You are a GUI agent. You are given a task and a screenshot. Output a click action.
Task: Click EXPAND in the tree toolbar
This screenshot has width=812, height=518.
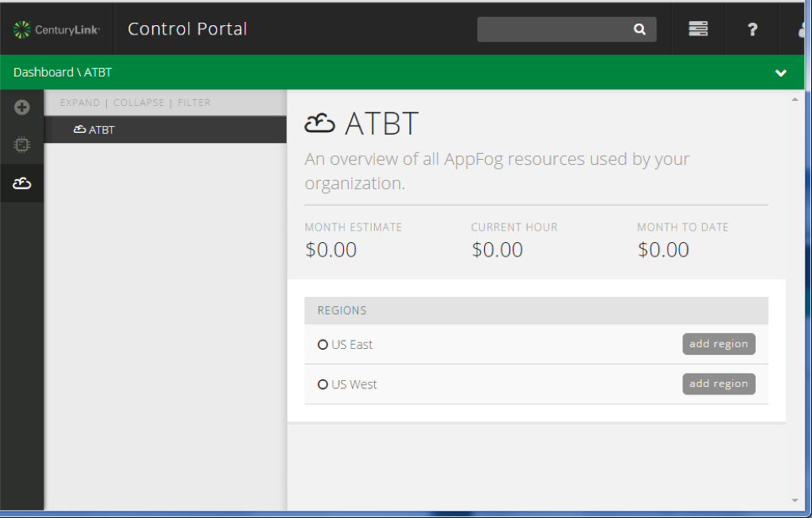click(80, 103)
